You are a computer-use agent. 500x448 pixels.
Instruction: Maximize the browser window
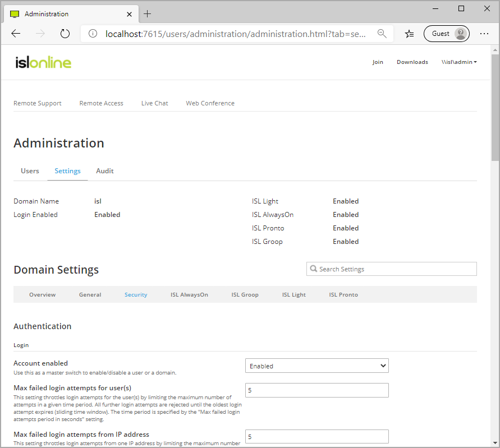point(461,8)
